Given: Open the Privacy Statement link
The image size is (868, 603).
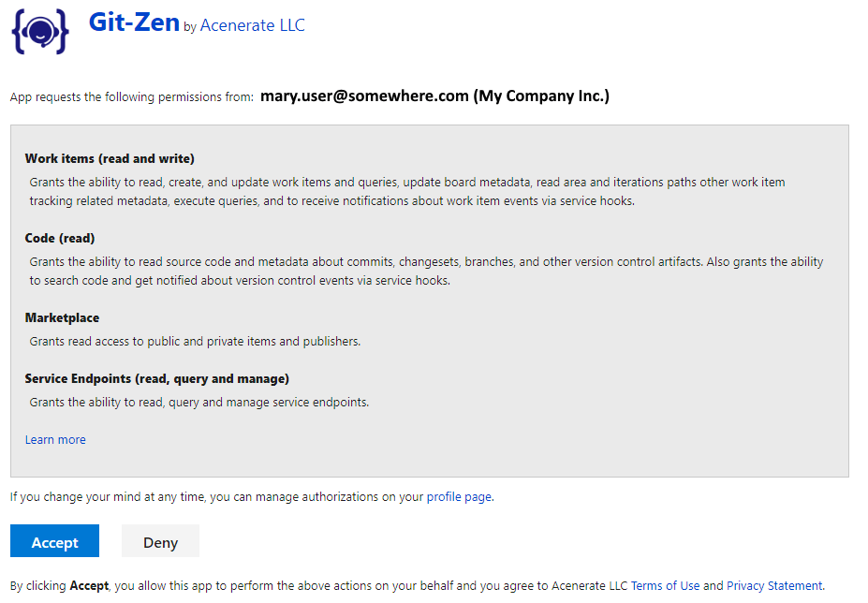Looking at the screenshot, I should pyautogui.click(x=774, y=586).
